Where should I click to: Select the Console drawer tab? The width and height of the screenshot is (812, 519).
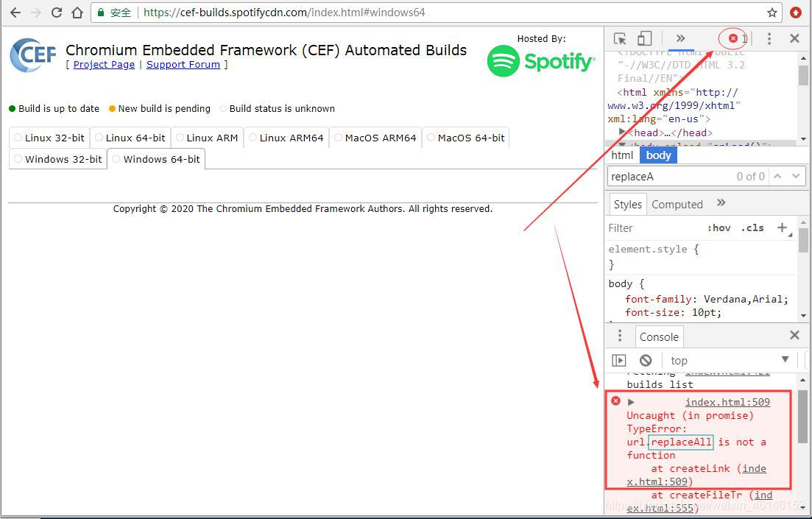pyautogui.click(x=659, y=336)
